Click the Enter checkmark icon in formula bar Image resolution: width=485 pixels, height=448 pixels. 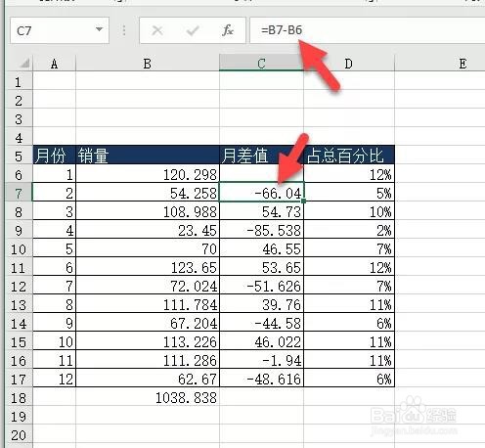coord(193,31)
